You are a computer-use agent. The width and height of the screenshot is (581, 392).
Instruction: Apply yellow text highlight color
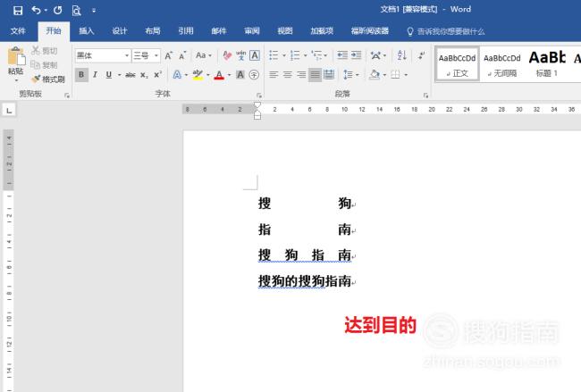coord(198,75)
